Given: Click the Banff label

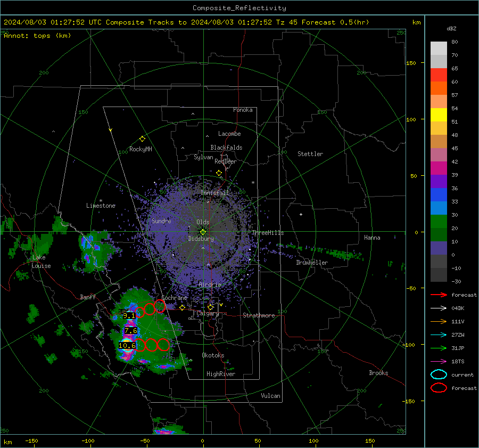Looking at the screenshot, I should (88, 297).
